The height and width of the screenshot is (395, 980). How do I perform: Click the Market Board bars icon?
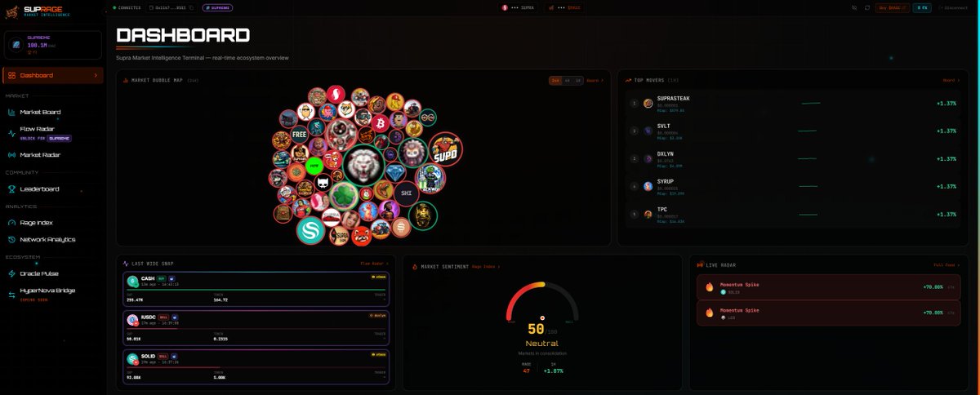point(11,112)
